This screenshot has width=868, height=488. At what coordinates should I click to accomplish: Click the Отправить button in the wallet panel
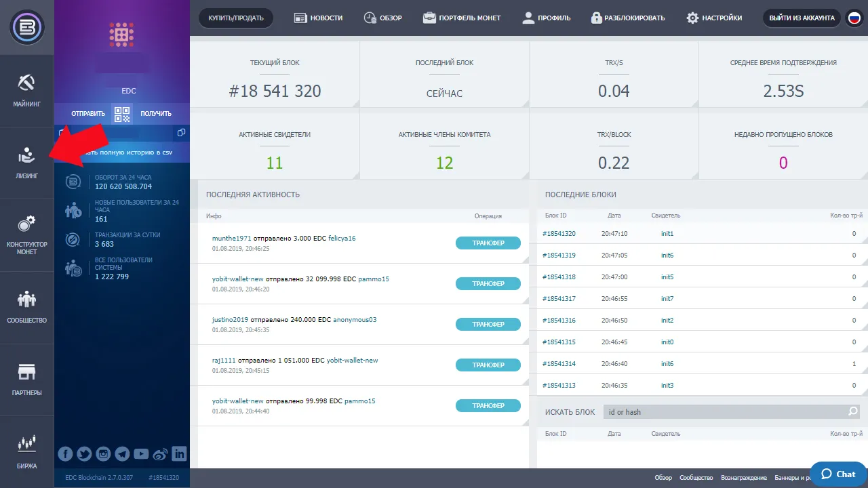tap(88, 114)
